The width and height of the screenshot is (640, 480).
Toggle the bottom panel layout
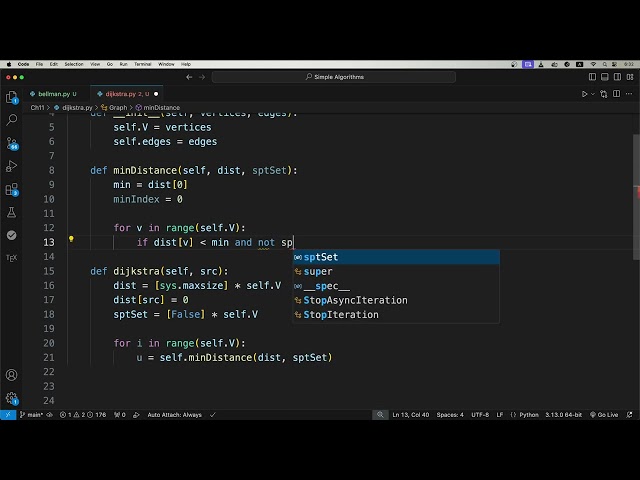[x=604, y=77]
